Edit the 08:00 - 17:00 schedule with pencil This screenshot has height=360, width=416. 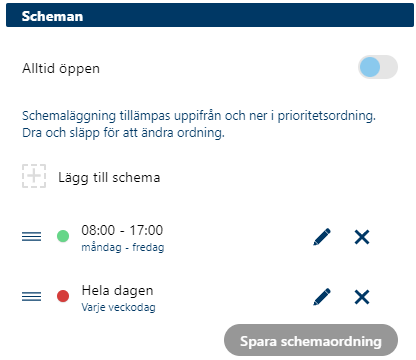[x=322, y=237]
